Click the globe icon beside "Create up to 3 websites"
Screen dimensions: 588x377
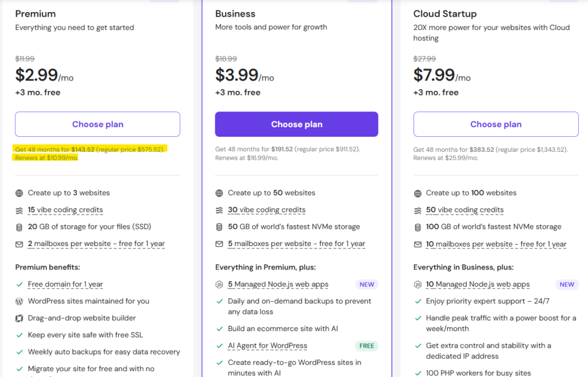pyautogui.click(x=19, y=193)
